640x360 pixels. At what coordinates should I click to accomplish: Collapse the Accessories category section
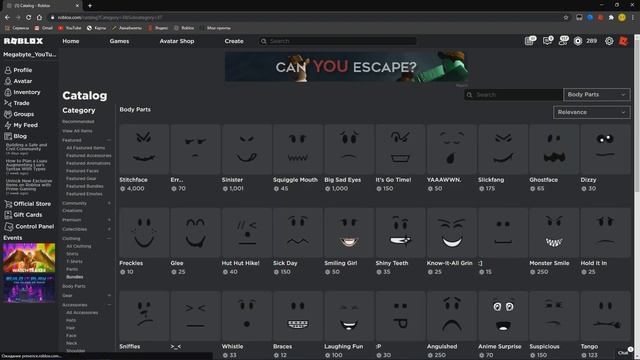(109, 304)
